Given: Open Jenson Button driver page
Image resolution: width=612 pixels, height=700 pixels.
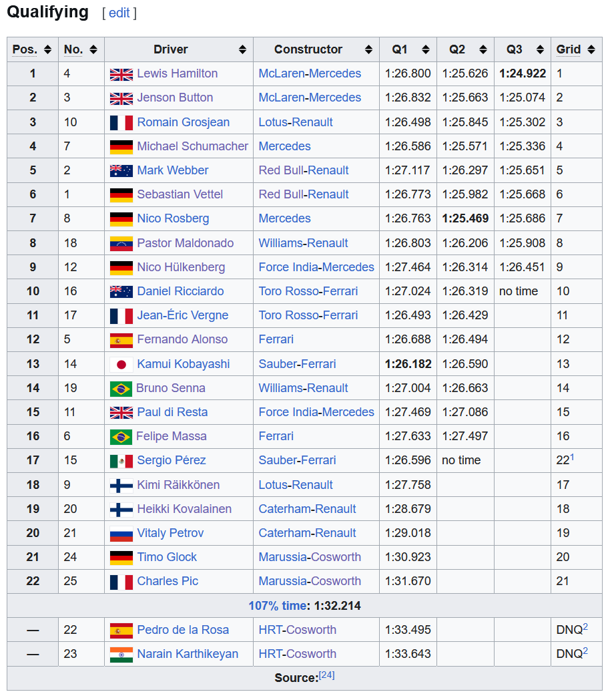Looking at the screenshot, I should 175,98.
